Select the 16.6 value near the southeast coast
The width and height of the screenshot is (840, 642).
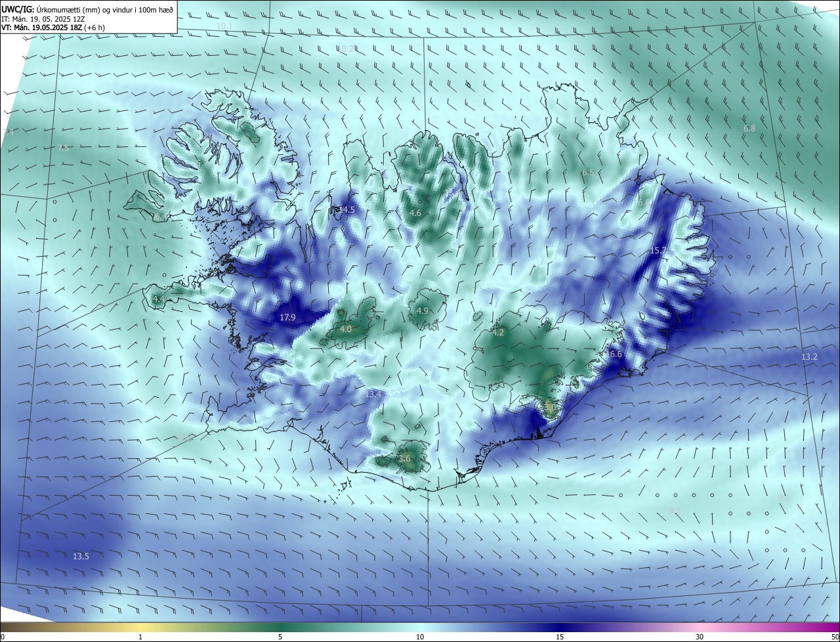click(x=614, y=354)
